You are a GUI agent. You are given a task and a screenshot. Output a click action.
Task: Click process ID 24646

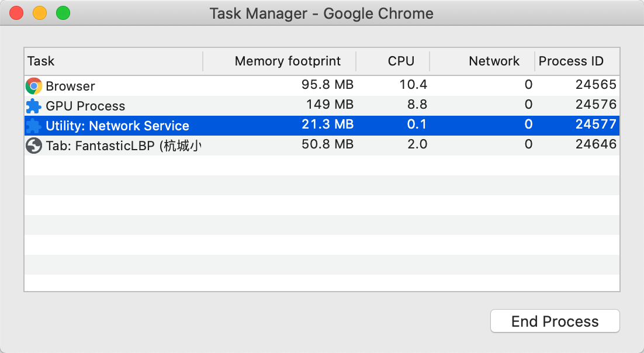pos(596,144)
